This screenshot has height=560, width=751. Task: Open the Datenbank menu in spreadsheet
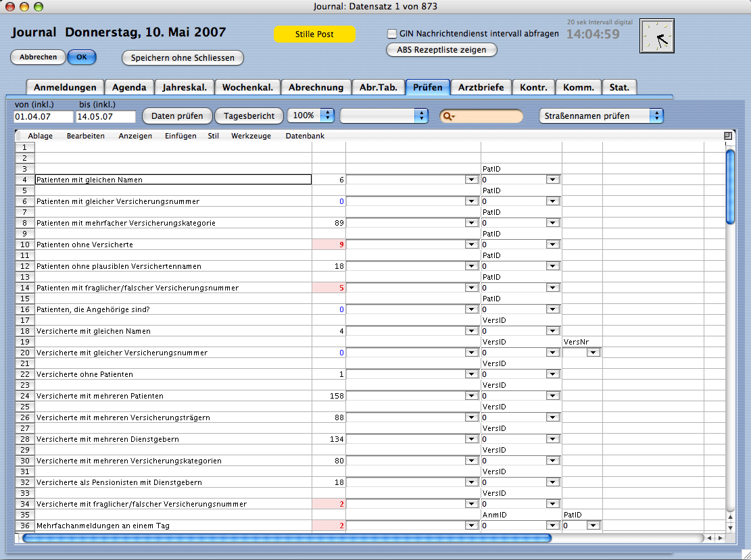click(x=305, y=136)
